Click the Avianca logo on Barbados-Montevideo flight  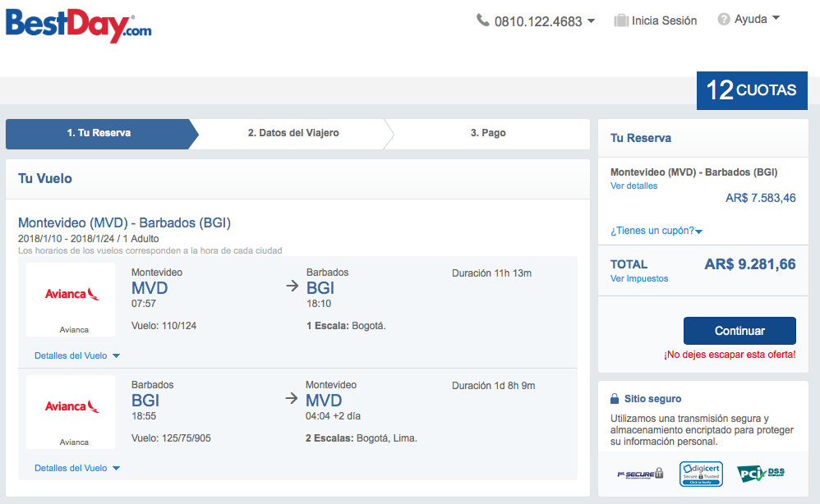pos(71,406)
